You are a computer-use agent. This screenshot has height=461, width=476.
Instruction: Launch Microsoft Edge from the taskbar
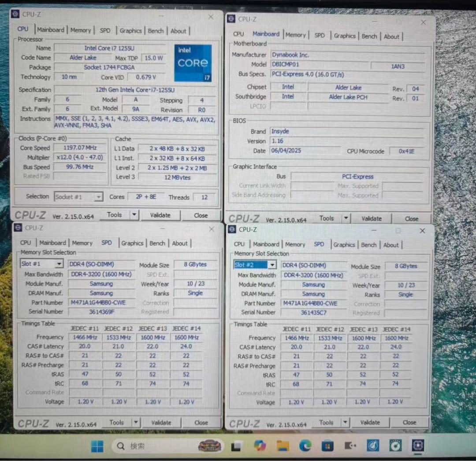305,446
